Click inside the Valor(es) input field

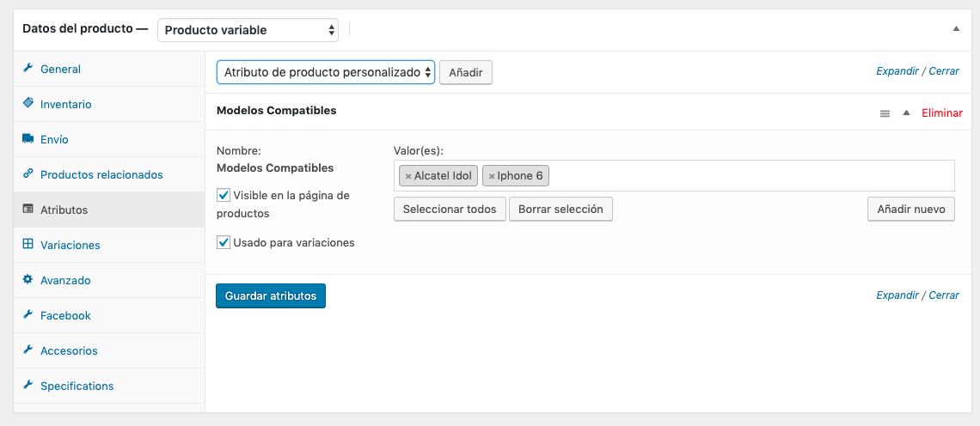pos(750,175)
